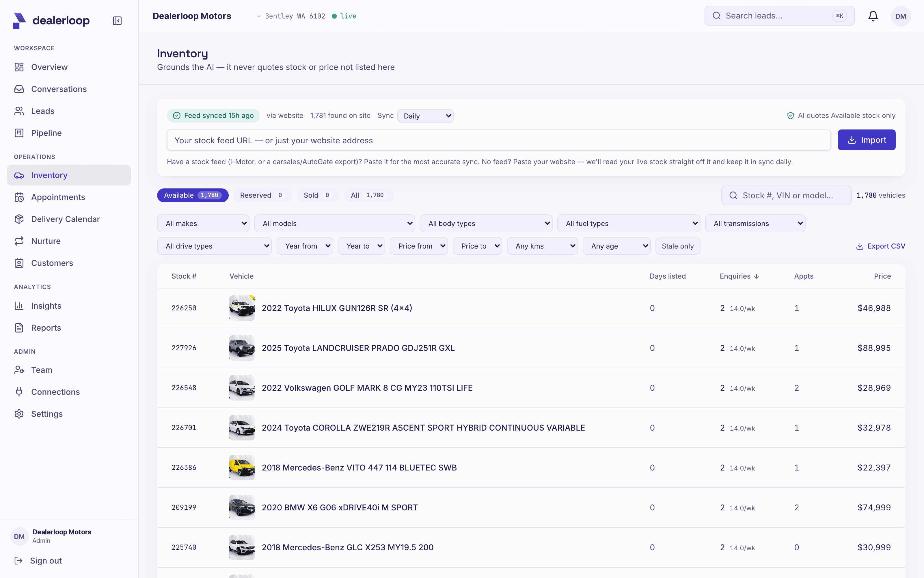Screen dimensions: 924x578
Task: Open the All makes dropdown
Action: (x=203, y=224)
